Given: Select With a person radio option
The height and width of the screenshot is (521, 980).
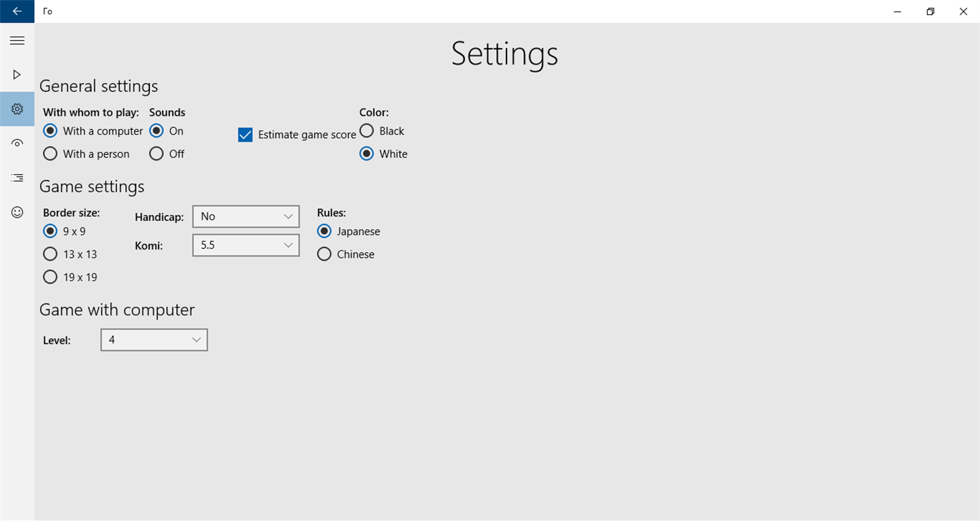Looking at the screenshot, I should (x=50, y=154).
